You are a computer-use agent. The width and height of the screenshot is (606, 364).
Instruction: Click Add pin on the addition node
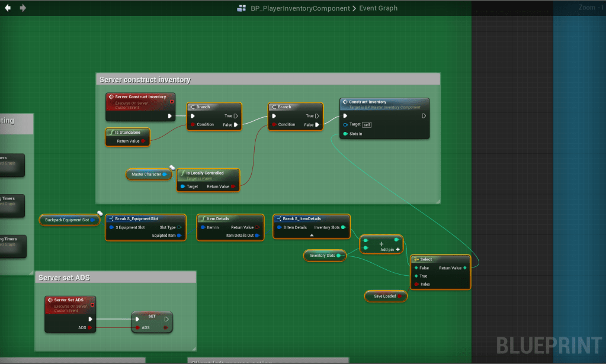pyautogui.click(x=390, y=250)
